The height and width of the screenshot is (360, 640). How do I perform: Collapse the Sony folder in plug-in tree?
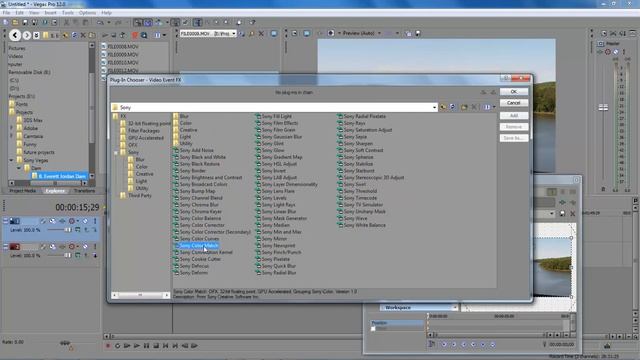(x=116, y=153)
